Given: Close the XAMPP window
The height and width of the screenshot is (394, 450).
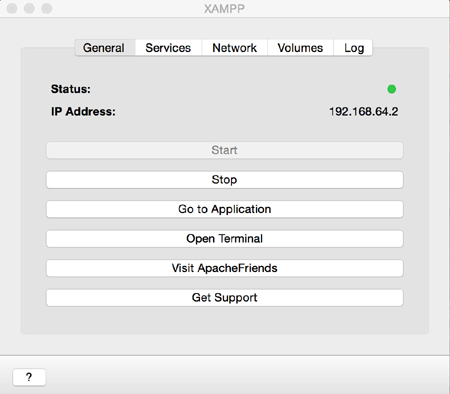Looking at the screenshot, I should pyautogui.click(x=12, y=8).
